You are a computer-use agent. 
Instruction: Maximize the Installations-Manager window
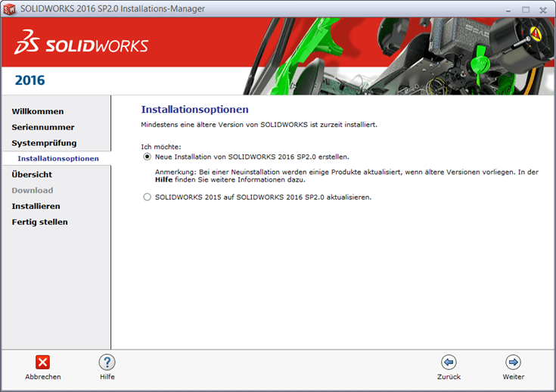tap(526, 10)
